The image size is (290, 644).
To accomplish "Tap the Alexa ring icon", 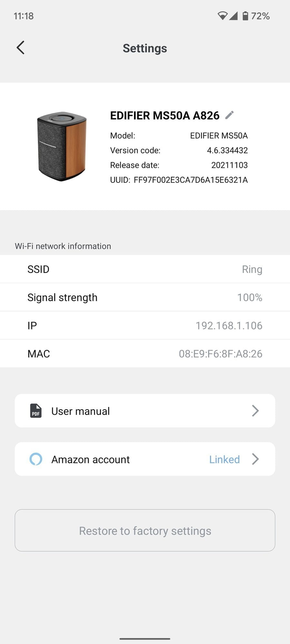I will click(36, 459).
